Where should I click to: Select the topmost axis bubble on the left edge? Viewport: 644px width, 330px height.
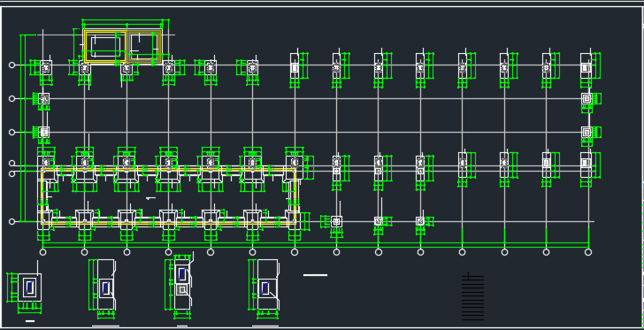pyautogui.click(x=11, y=65)
